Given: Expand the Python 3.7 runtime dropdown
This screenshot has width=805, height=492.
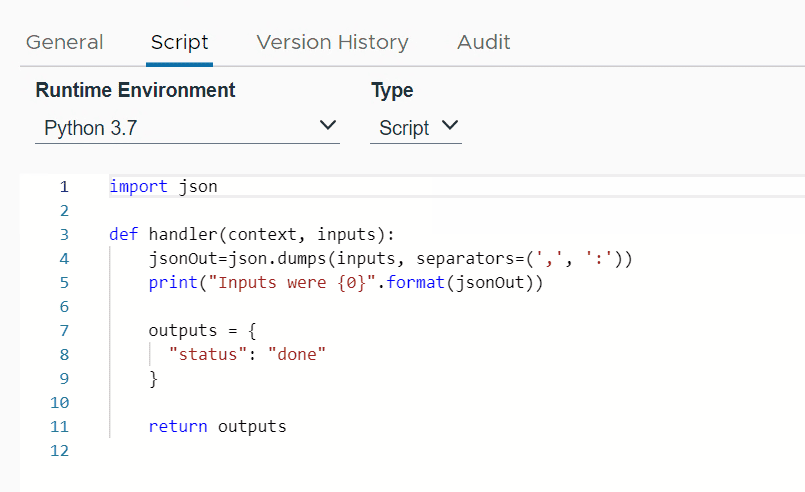Looking at the screenshot, I should (187, 128).
